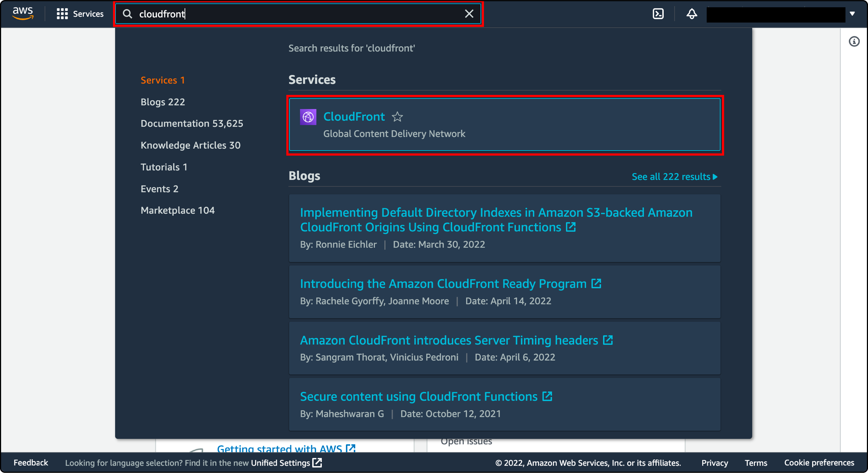This screenshot has width=868, height=473.
Task: Select the Documentation 53,625 filter
Action: pos(192,123)
